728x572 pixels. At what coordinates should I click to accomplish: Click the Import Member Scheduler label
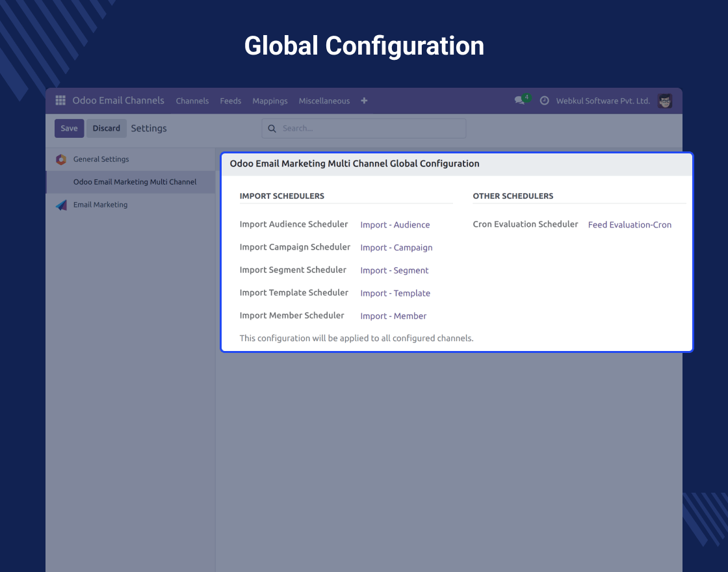(x=292, y=315)
